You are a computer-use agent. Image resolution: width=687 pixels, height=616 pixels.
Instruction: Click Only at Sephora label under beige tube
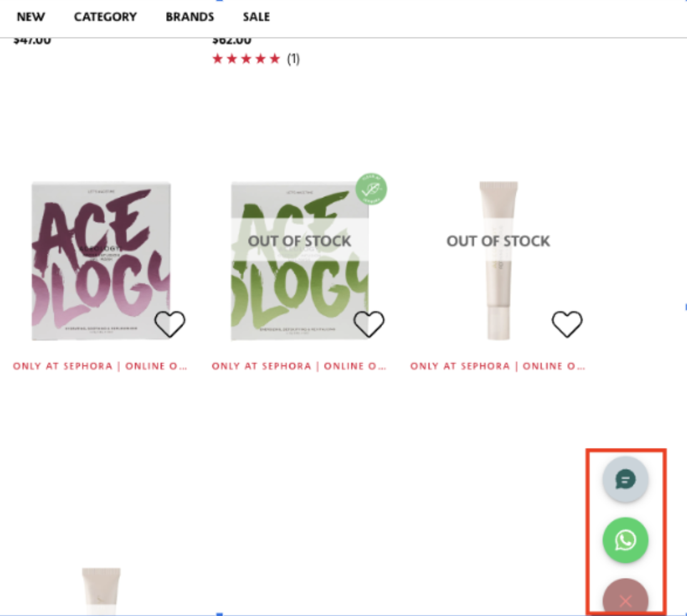[497, 366]
